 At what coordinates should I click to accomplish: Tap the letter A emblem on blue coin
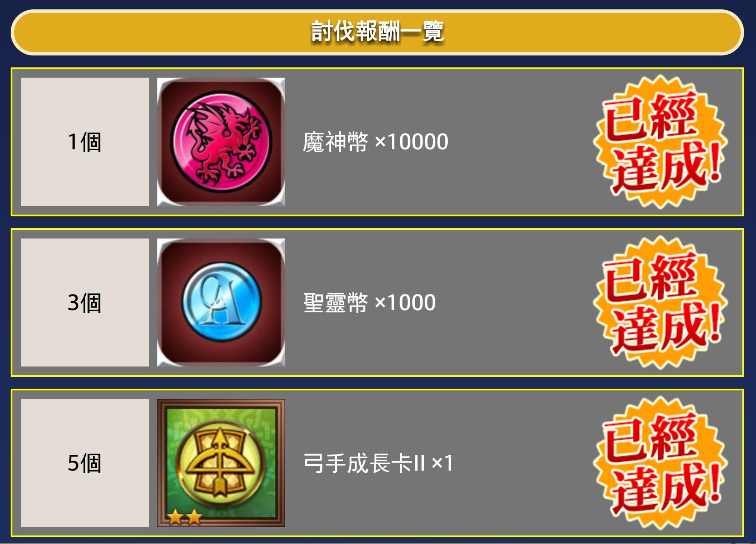[220, 301]
